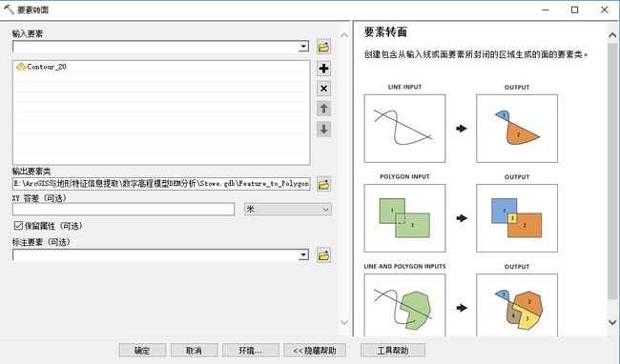Click the help panel scroll-down arrow
Viewport: 620px width, 364px height.
pyautogui.click(x=612, y=322)
